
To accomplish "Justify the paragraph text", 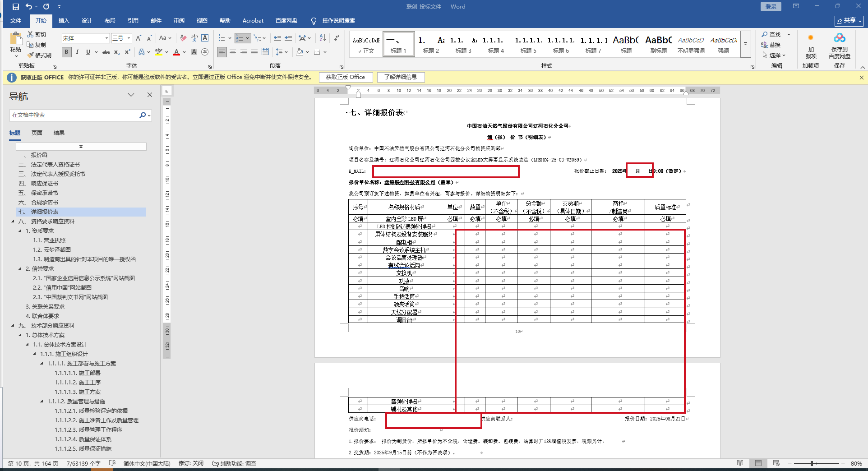I will [x=254, y=52].
